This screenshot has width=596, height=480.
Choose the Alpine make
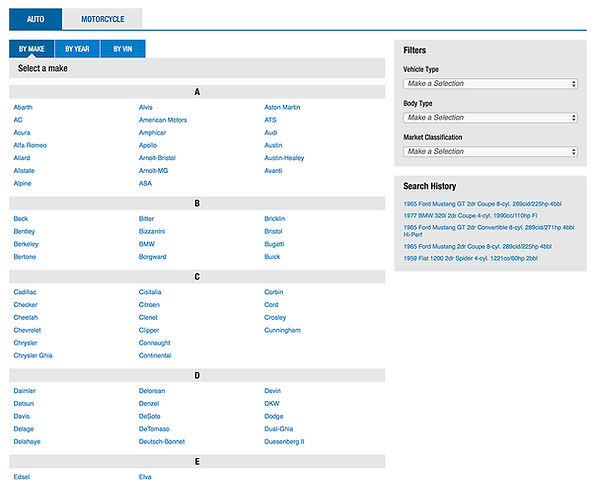[x=22, y=183]
